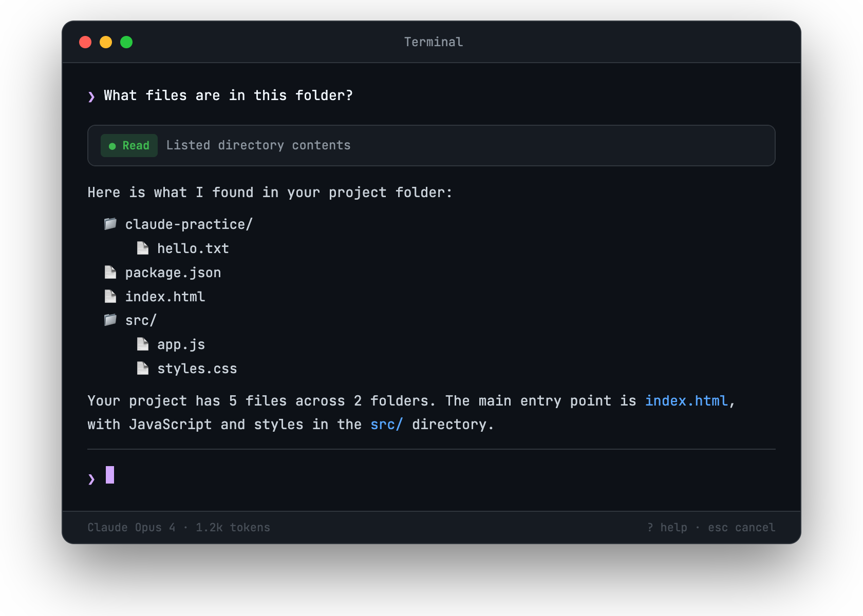This screenshot has height=616, width=863.
Task: Toggle the Read tool status pill
Action: pos(129,145)
